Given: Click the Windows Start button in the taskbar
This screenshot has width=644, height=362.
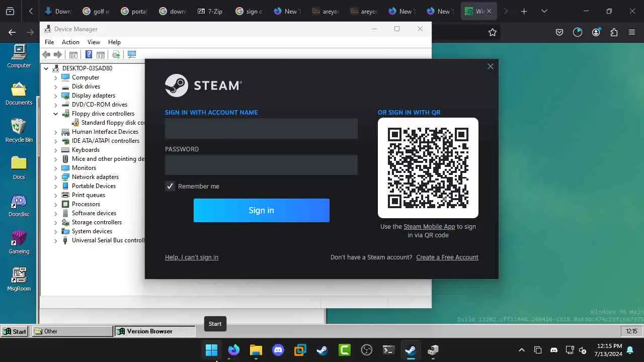Looking at the screenshot, I should [212, 350].
